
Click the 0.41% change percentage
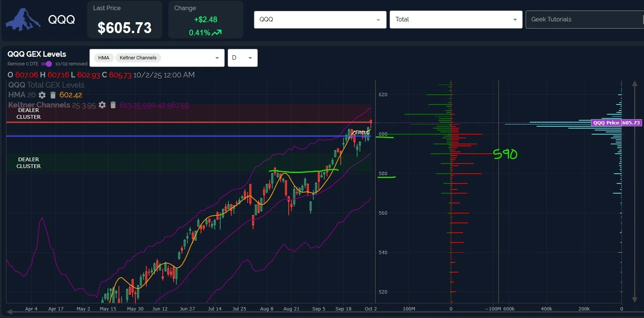point(200,33)
